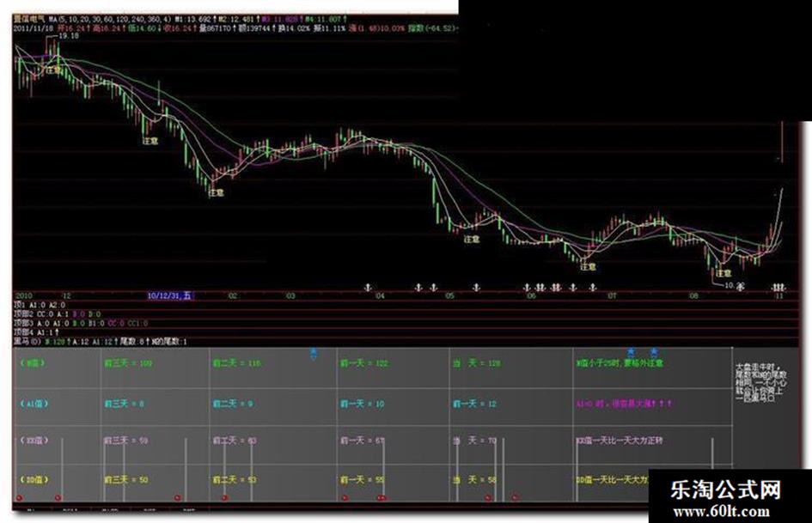Image resolution: width=812 pixels, height=523 pixels.
Task: Click the 08 month label on the time axis
Action: click(693, 295)
